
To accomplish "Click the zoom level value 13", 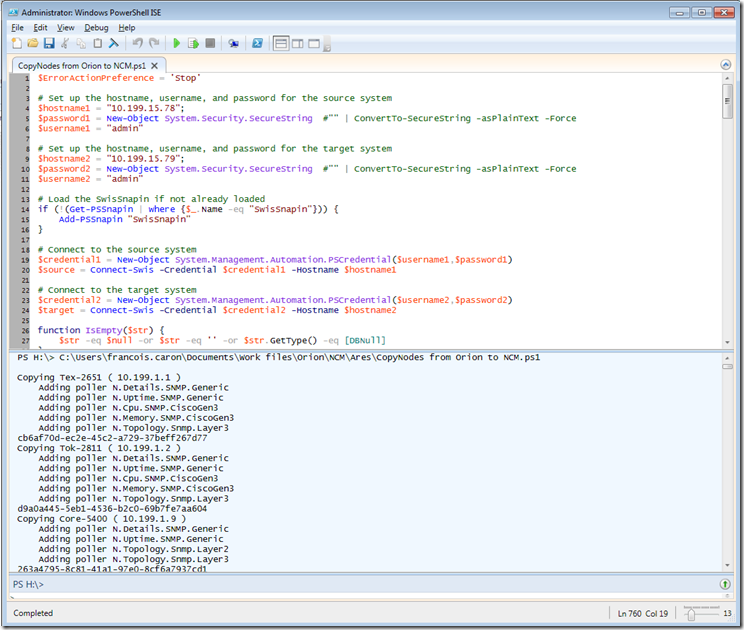I will point(727,613).
